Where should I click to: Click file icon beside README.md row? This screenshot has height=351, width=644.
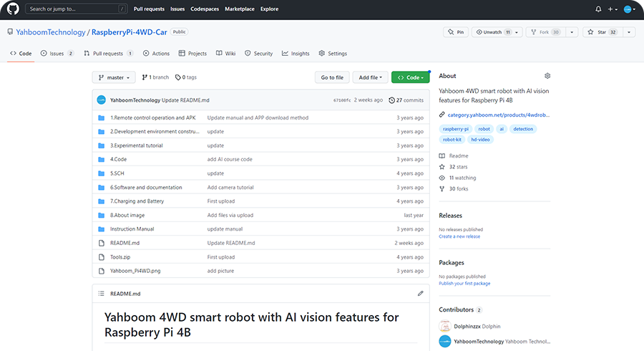(102, 244)
